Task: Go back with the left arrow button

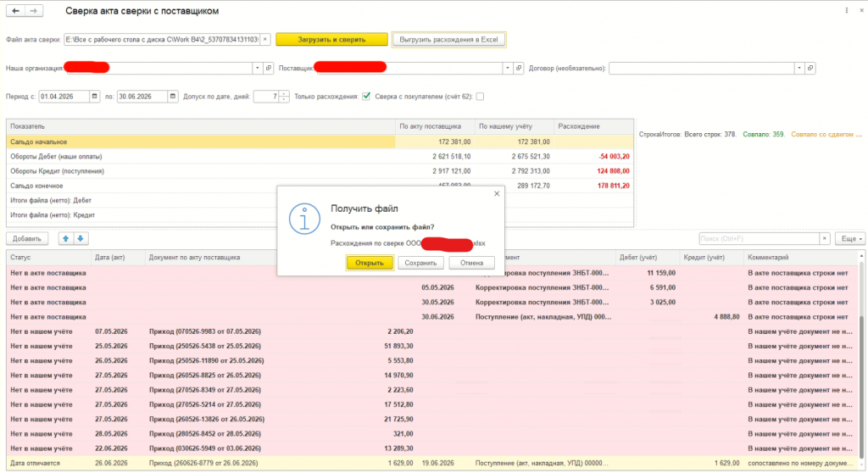Action: coord(15,10)
